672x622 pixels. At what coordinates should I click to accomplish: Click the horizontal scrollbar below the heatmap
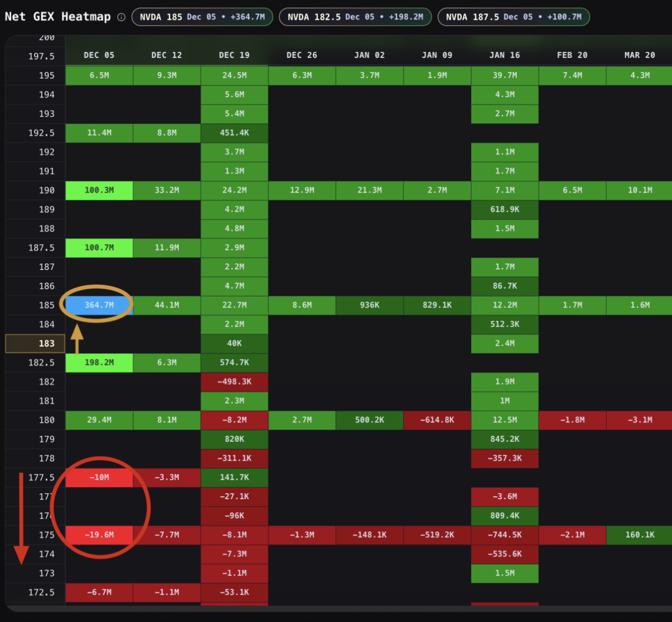pyautogui.click(x=338, y=608)
